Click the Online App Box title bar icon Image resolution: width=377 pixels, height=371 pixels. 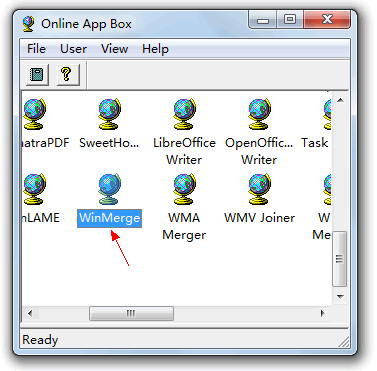tap(29, 24)
